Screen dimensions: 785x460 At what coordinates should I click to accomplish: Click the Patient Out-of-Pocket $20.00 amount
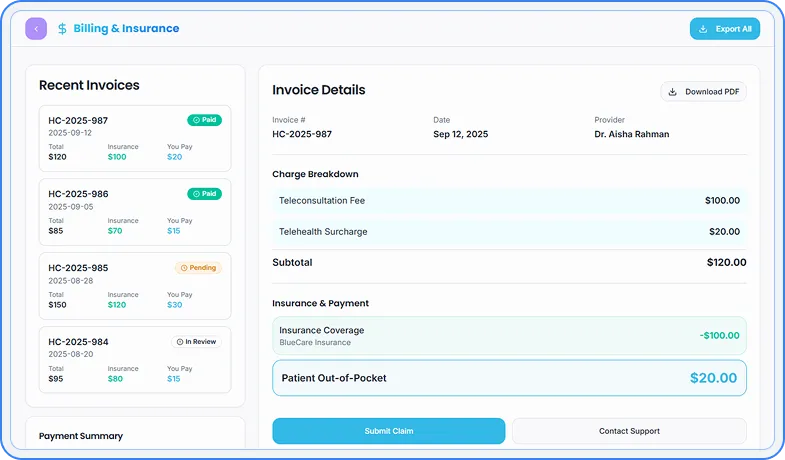pyautogui.click(x=713, y=378)
